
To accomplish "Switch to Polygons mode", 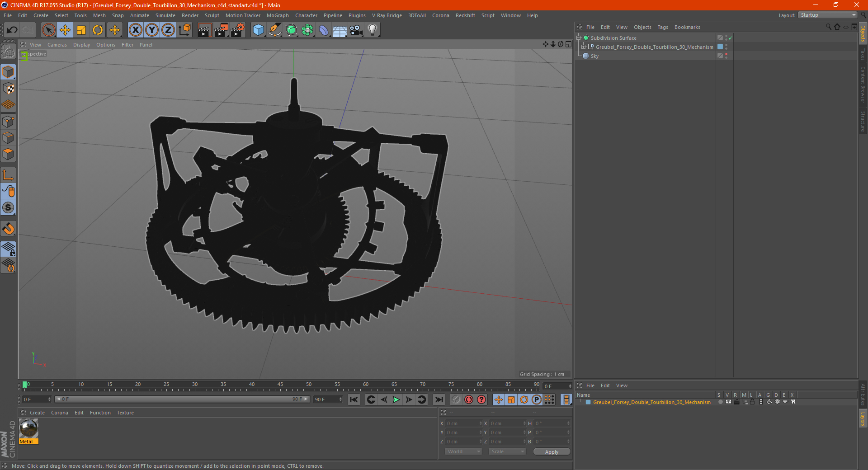I will 8,154.
